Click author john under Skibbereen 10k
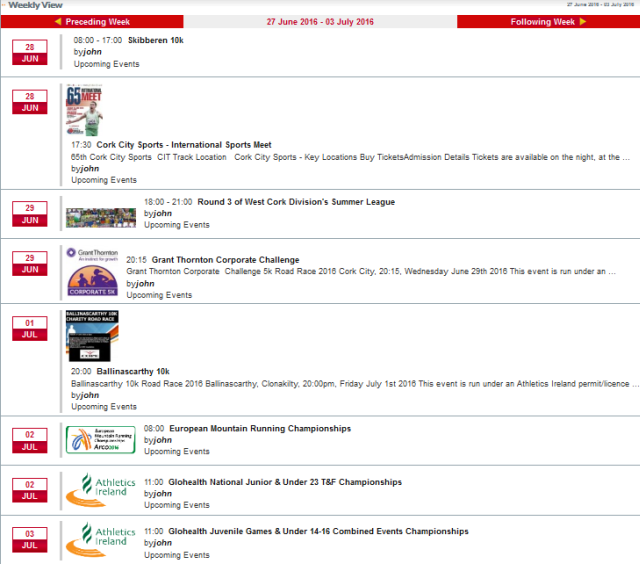The height and width of the screenshot is (564, 640). point(92,52)
